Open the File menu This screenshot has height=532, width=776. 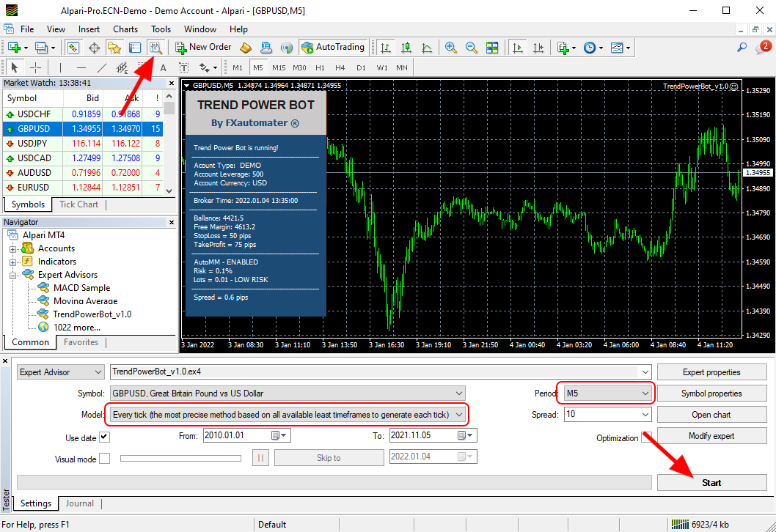27,29
